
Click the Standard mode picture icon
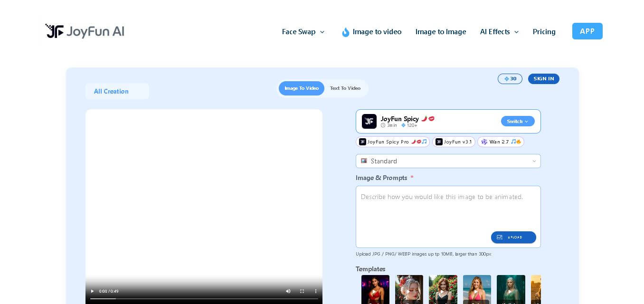pyautogui.click(x=364, y=161)
